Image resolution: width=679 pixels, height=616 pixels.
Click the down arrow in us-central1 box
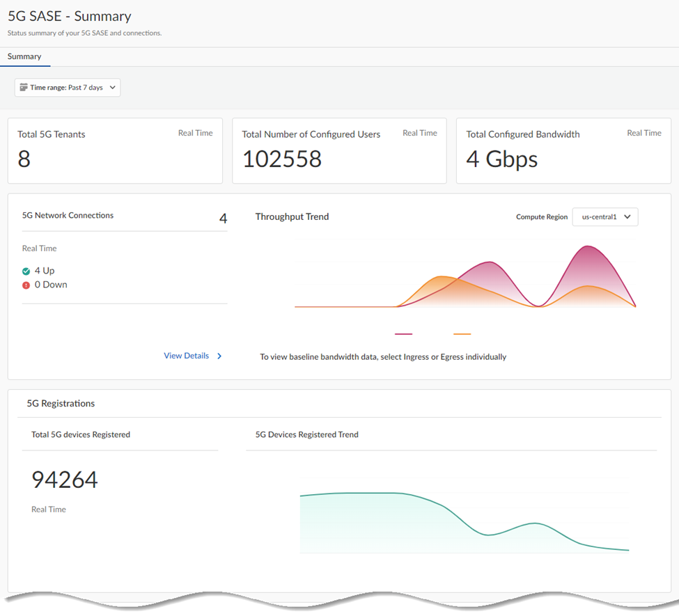point(627,217)
